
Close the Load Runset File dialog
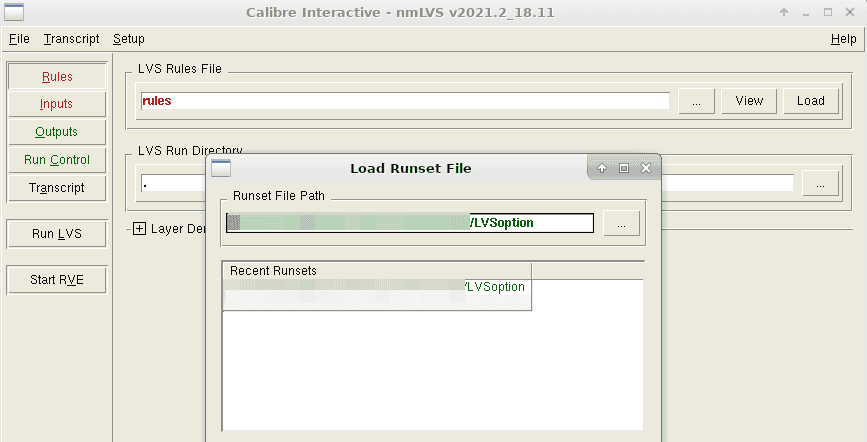pyautogui.click(x=646, y=168)
